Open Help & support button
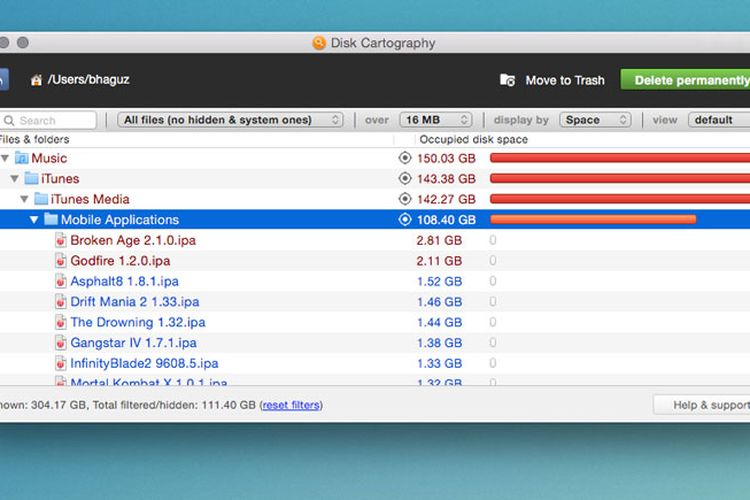The image size is (750, 500). [x=702, y=405]
